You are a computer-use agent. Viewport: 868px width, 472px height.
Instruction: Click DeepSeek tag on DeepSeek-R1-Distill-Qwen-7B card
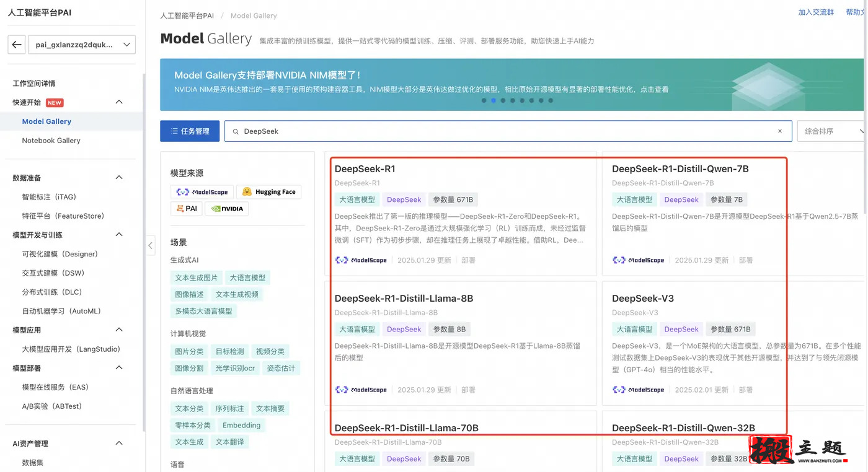pos(681,200)
